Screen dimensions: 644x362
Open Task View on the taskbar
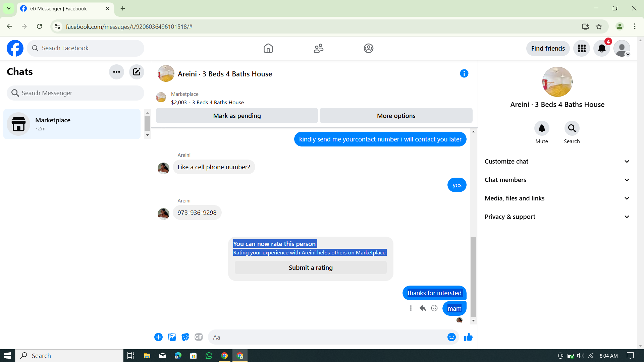131,356
